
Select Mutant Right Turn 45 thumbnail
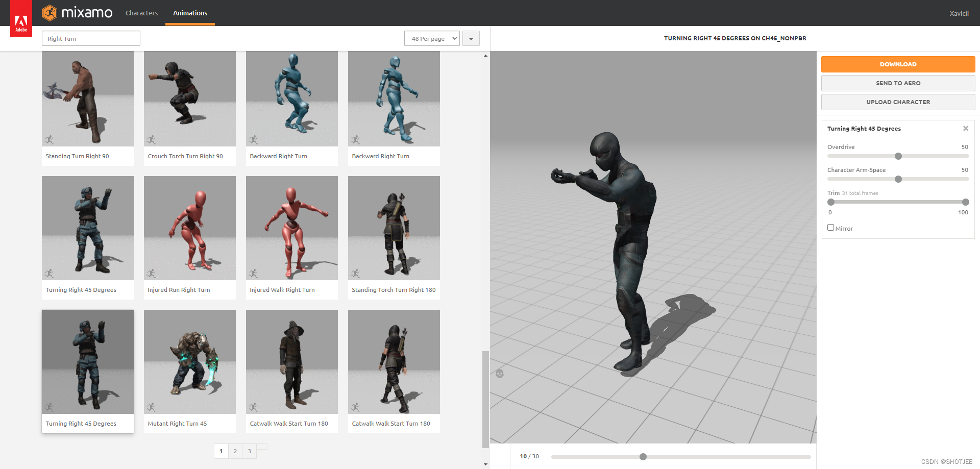point(190,362)
